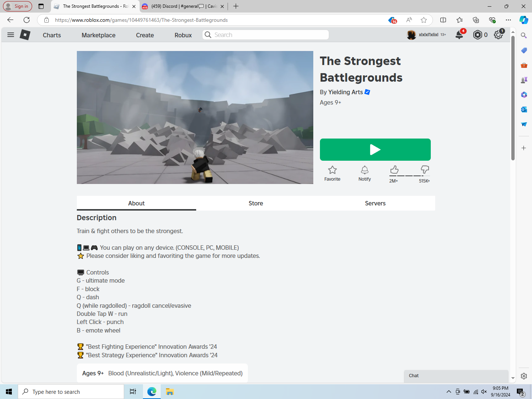Like the game with thumbs up
532x399 pixels.
(x=394, y=170)
